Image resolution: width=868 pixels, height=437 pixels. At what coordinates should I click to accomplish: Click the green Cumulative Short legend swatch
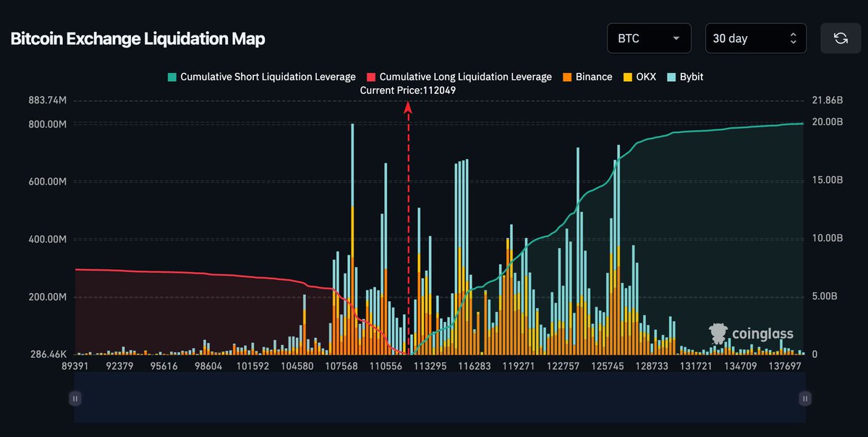(171, 77)
